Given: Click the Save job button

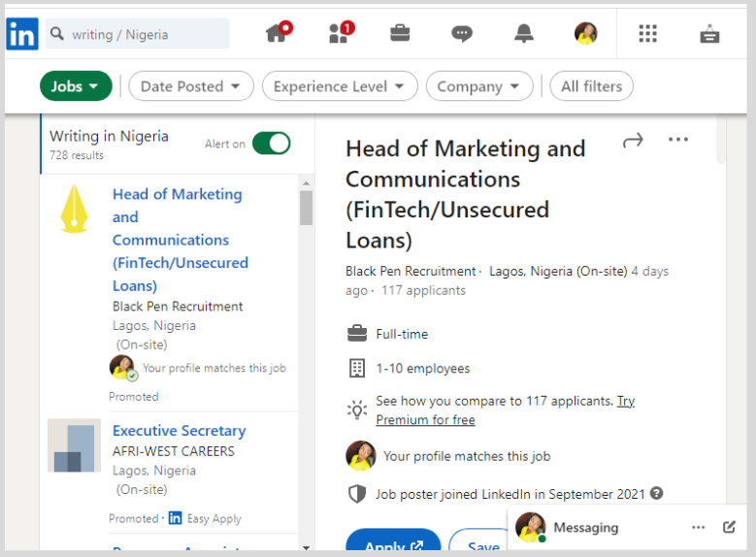Looking at the screenshot, I should [478, 541].
